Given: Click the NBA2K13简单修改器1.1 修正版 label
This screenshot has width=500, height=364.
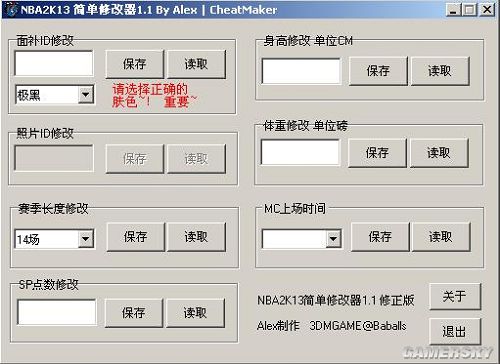Looking at the screenshot, I should [x=336, y=300].
